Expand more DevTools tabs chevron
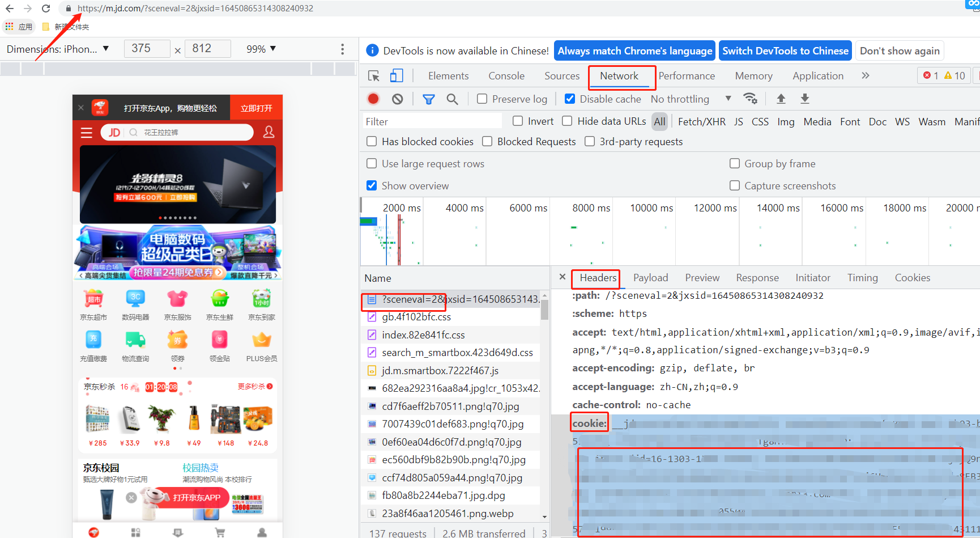The height and width of the screenshot is (538, 980). pyautogui.click(x=866, y=75)
